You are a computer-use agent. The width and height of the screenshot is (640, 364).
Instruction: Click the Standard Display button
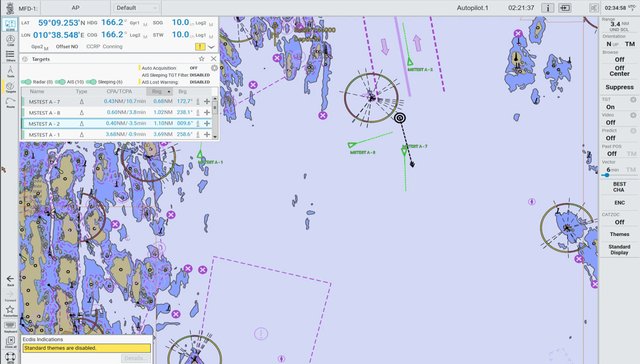pos(619,250)
